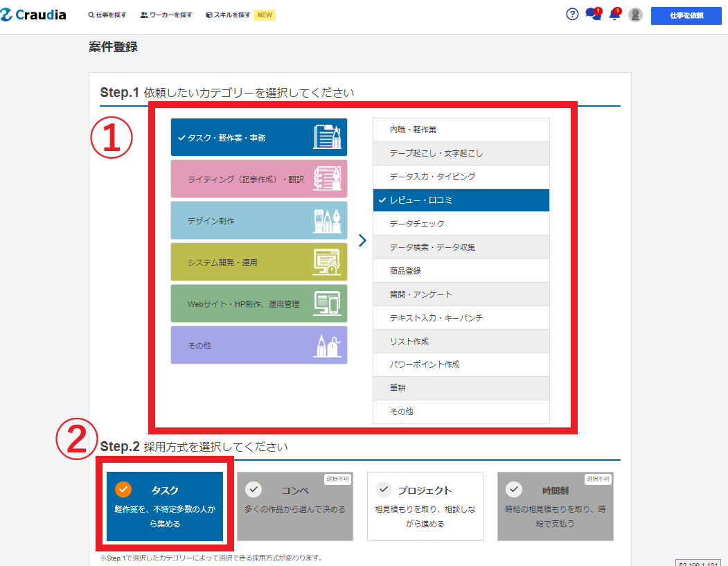Image resolution: width=728 pixels, height=566 pixels.
Task: Choose データ入力・タイピング from subcategory list
Action: (x=461, y=177)
